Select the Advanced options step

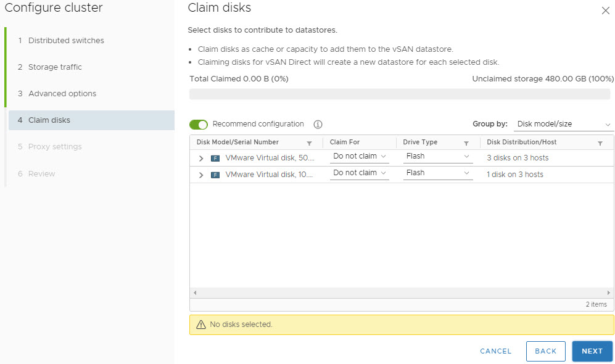[x=62, y=94]
